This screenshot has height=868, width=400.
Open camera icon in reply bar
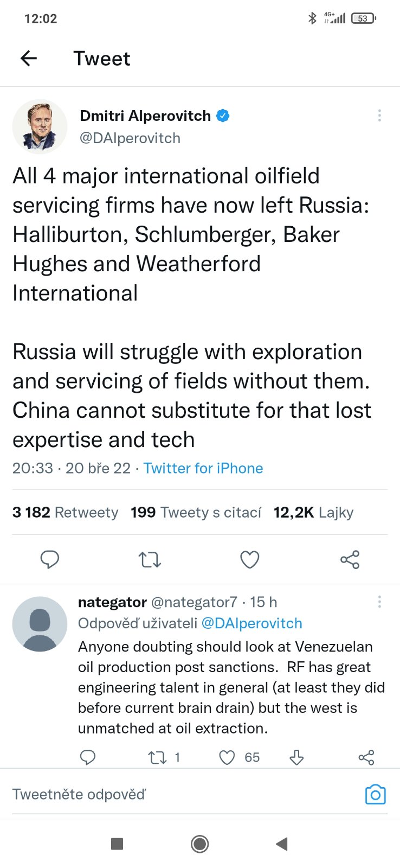tap(375, 794)
